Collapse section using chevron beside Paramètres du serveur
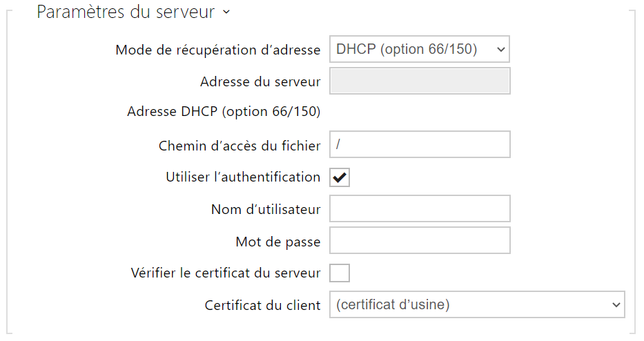644x341 pixels. (226, 12)
